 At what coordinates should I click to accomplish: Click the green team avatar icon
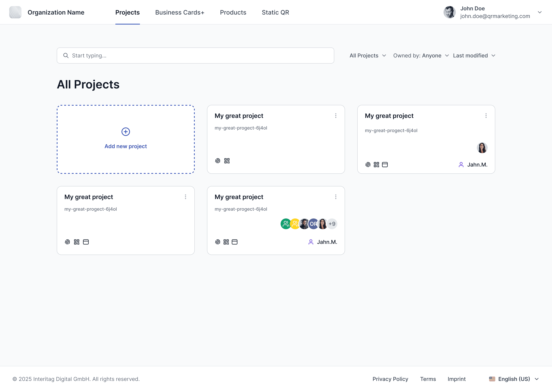[x=285, y=224]
